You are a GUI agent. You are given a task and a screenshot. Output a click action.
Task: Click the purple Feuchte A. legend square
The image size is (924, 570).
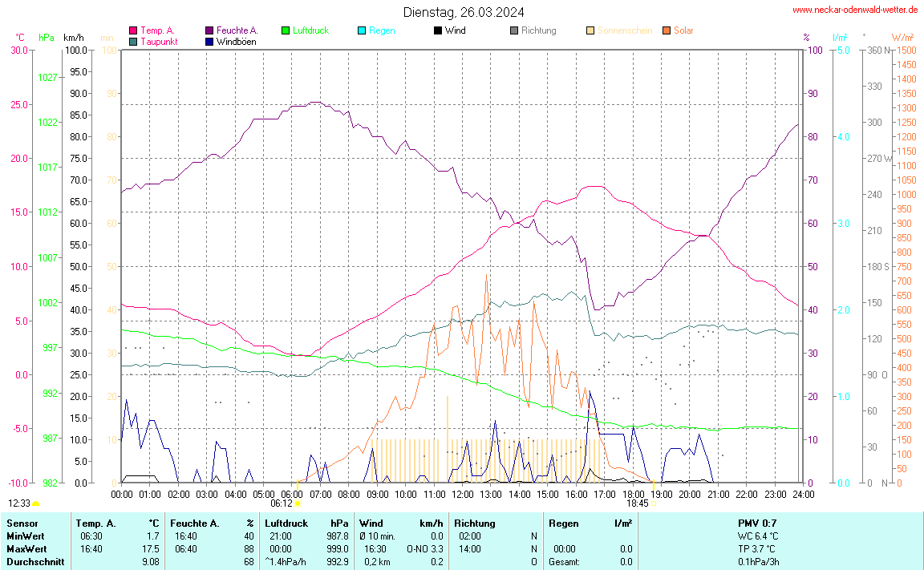coord(209,30)
